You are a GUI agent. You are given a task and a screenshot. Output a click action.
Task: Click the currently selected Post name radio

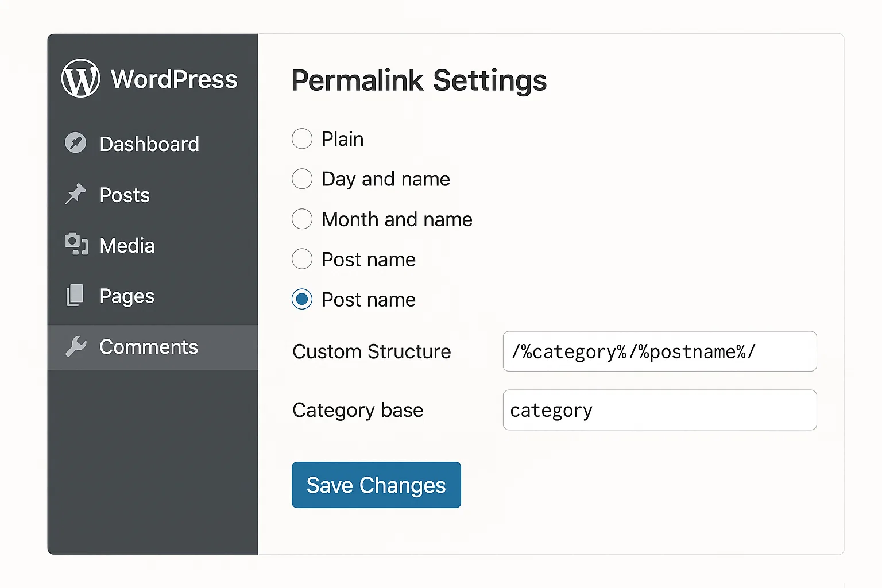pos(301,299)
